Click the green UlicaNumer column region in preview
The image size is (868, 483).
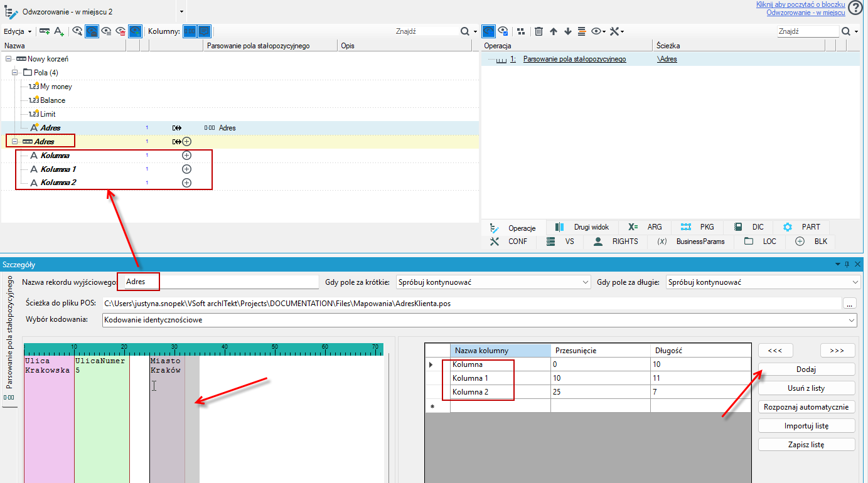coord(102,419)
